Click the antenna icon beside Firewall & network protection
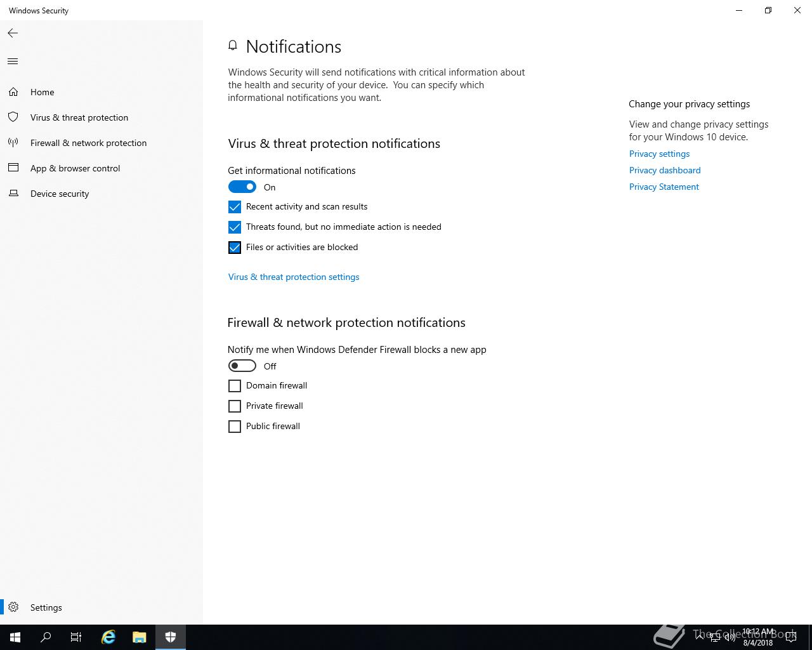812x650 pixels. coord(13,143)
